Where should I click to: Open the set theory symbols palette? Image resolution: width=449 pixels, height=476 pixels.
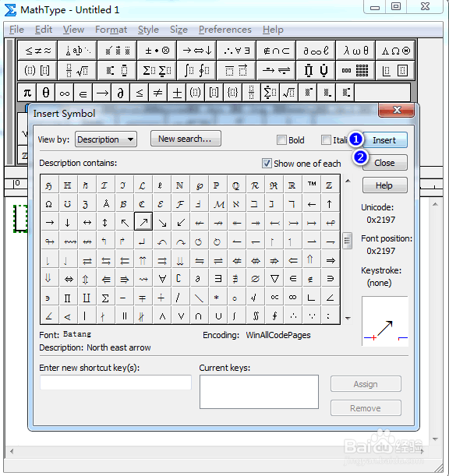click(276, 50)
